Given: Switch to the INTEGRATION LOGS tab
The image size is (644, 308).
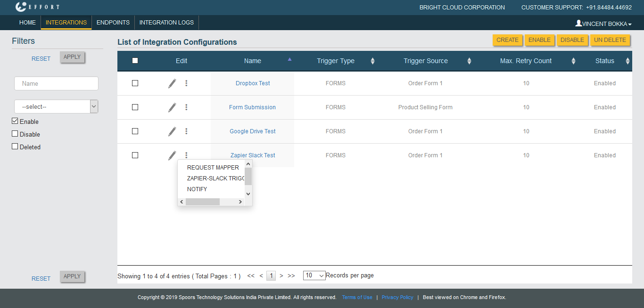Looking at the screenshot, I should click(x=166, y=23).
